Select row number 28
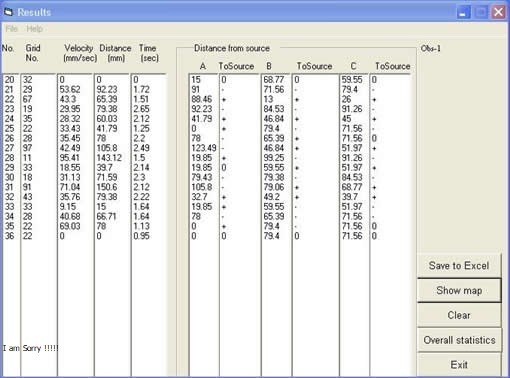 (10, 158)
